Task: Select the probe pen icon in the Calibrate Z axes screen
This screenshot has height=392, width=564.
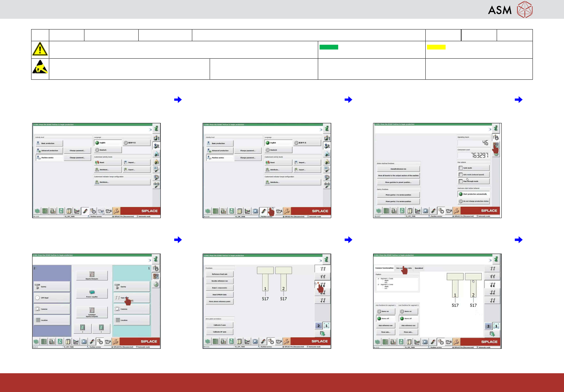Action: [x=263, y=341]
